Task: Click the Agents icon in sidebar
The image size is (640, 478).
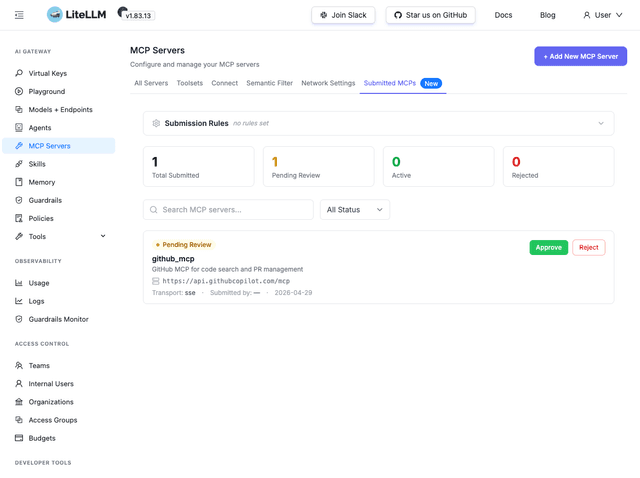Action: 19,128
